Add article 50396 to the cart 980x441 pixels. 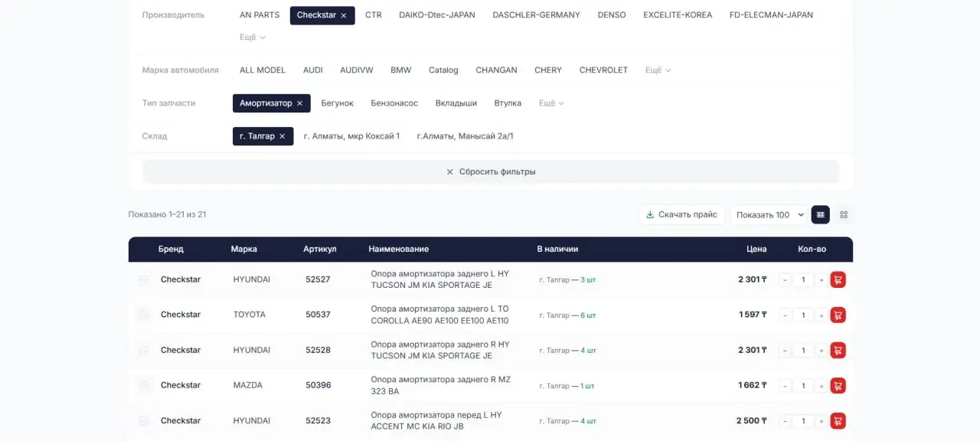tap(838, 385)
